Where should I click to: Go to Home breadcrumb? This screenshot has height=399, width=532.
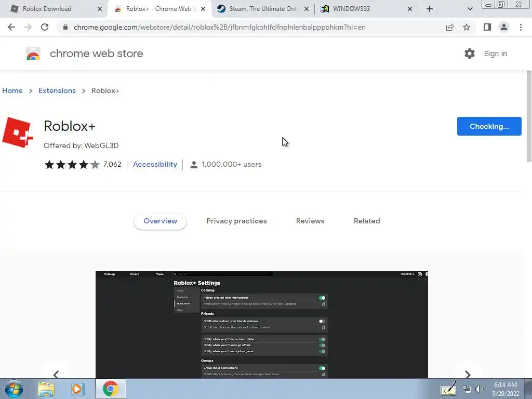(12, 90)
